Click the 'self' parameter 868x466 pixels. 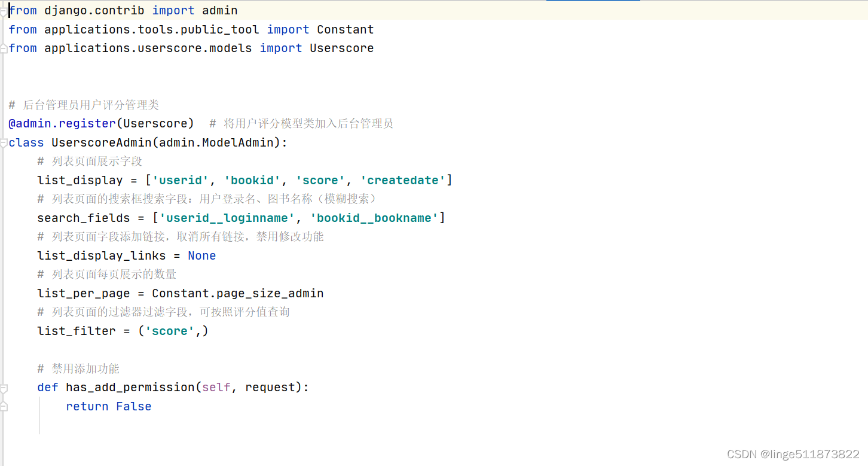coord(216,387)
